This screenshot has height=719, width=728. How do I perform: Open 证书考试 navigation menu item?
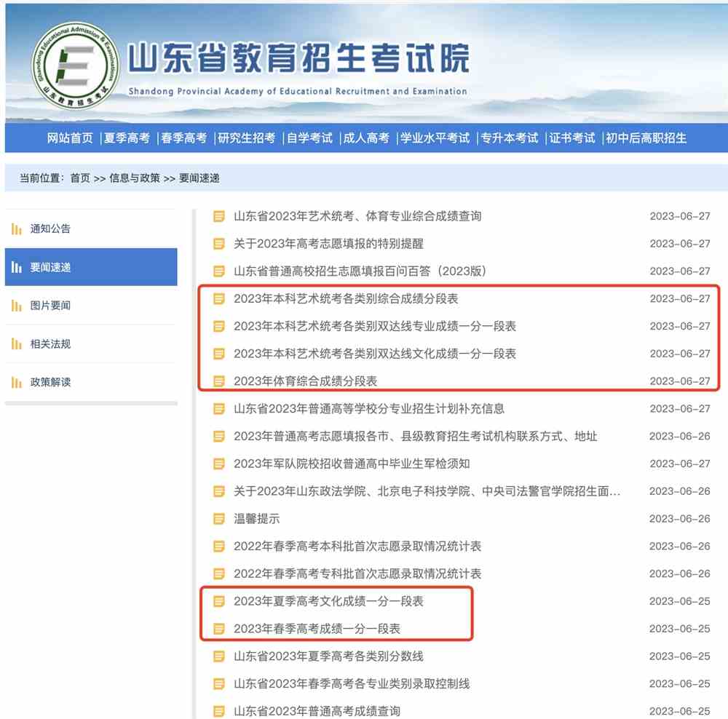click(572, 138)
